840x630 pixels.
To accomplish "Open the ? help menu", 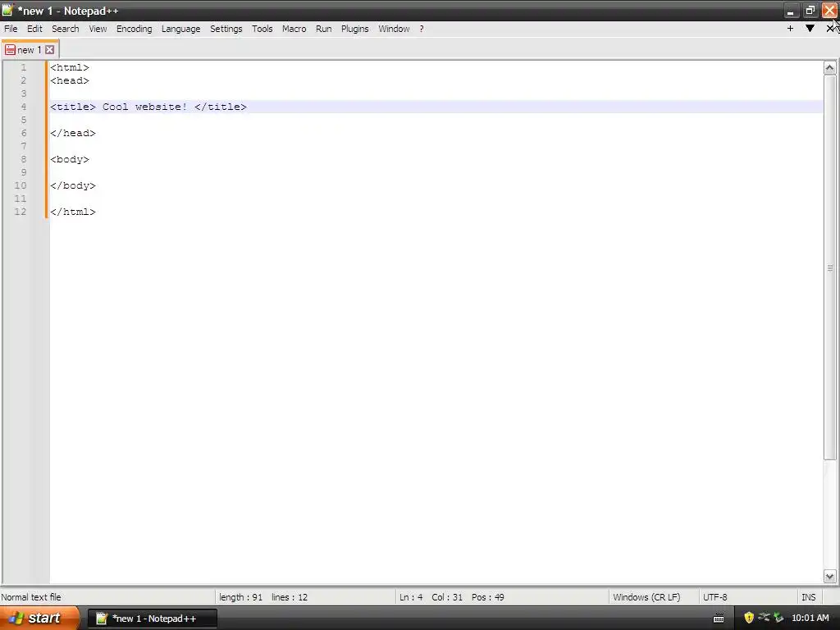I will click(422, 29).
